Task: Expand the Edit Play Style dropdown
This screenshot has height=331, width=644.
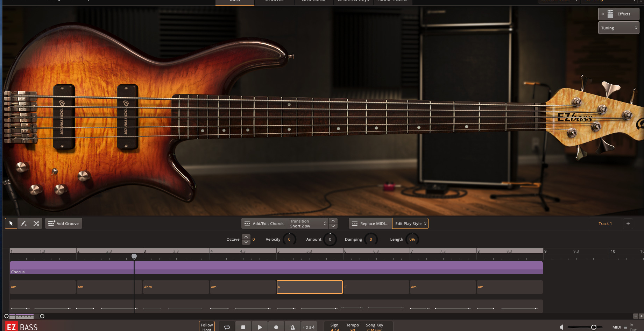Action: click(x=410, y=224)
